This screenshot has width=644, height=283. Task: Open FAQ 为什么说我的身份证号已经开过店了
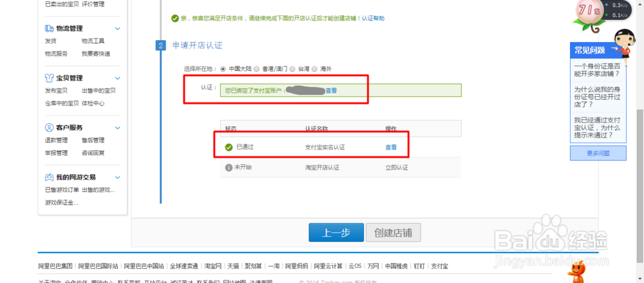pos(597,97)
